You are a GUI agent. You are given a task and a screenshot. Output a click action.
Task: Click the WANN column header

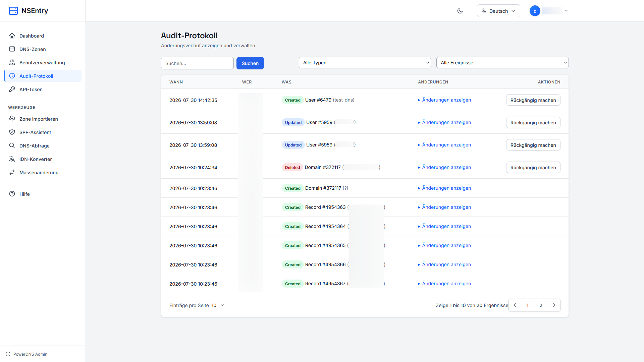coord(176,82)
